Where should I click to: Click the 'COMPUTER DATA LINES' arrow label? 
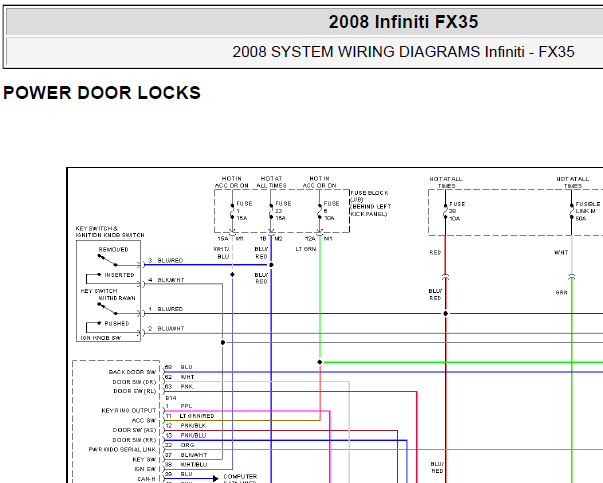pos(240,479)
